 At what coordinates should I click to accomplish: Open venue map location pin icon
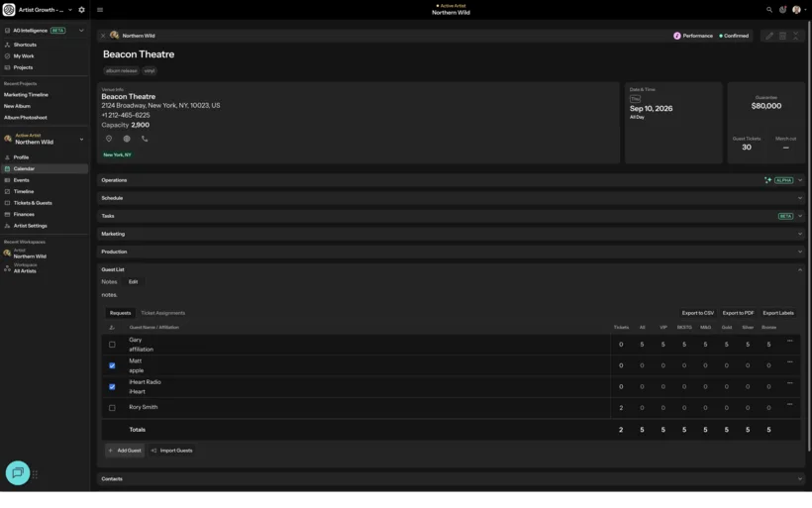(109, 139)
